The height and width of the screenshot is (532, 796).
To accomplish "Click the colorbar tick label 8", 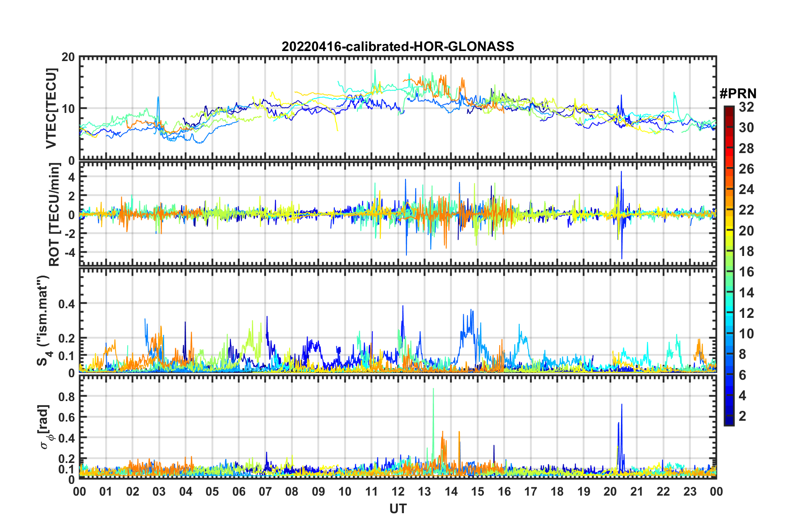I will 742,354.
